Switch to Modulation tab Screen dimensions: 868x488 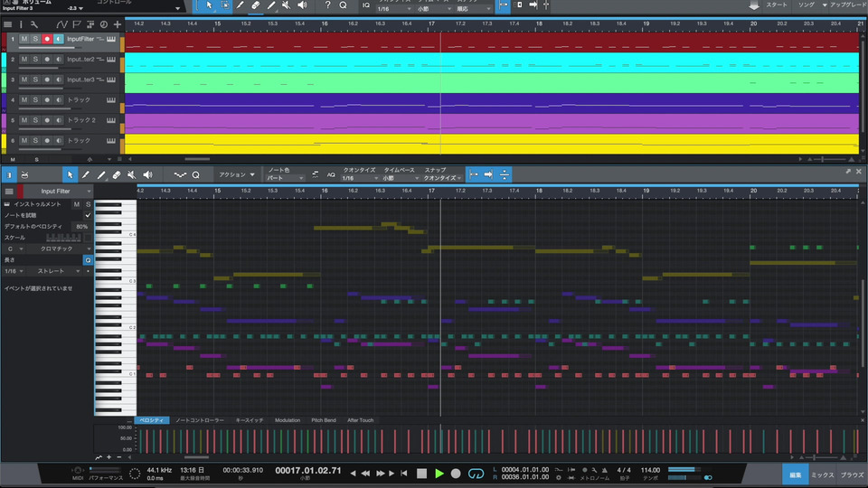pos(288,420)
